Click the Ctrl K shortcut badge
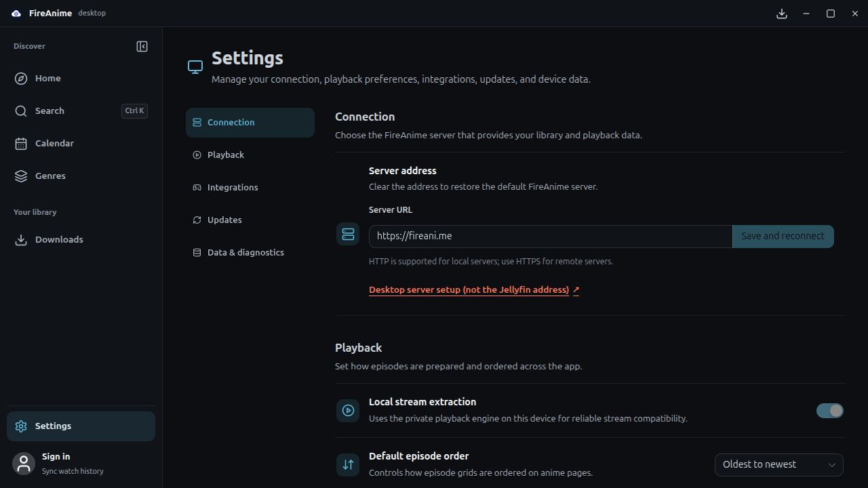Screen dimensions: 868x488 point(134,111)
